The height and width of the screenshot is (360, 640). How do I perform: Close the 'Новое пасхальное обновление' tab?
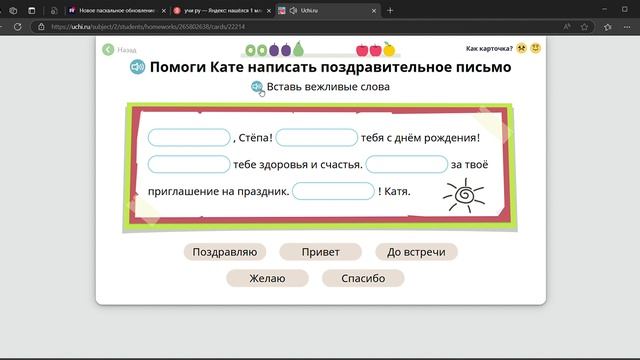164,11
